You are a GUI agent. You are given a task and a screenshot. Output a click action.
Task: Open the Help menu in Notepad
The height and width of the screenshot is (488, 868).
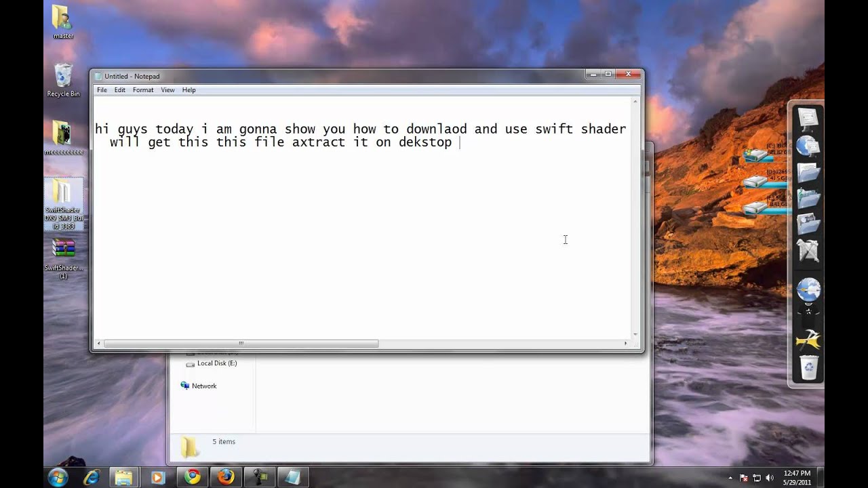point(189,89)
